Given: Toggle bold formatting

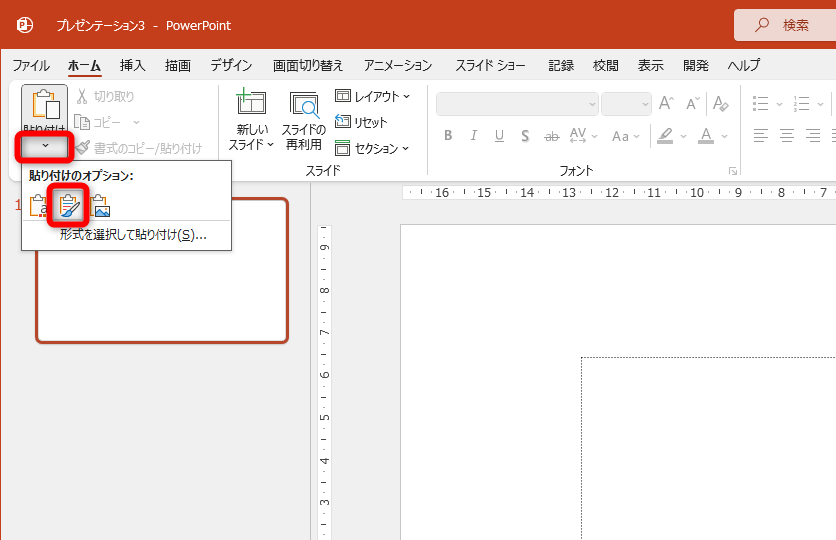Looking at the screenshot, I should click(x=448, y=136).
